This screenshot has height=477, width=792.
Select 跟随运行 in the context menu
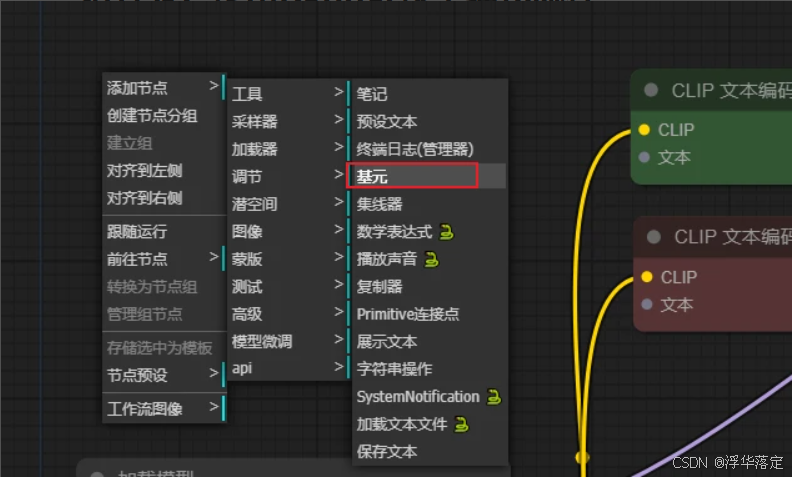click(164, 231)
